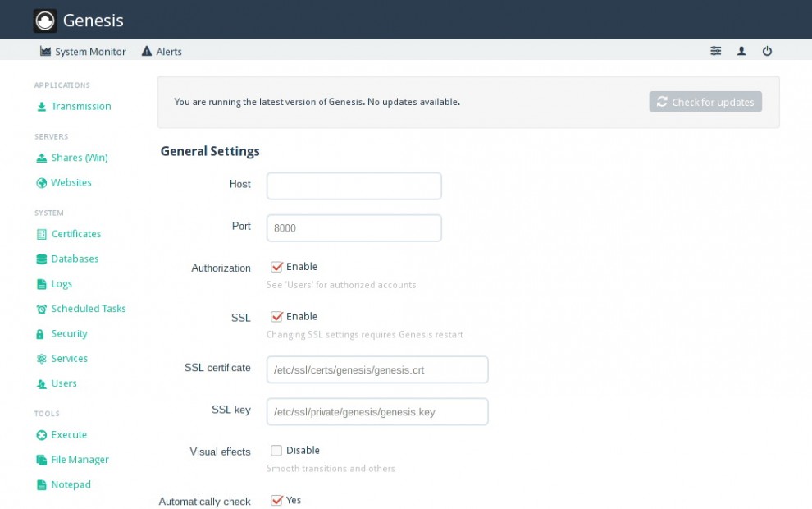Click the Execute icon
Image resolution: width=812 pixels, height=509 pixels.
click(x=42, y=435)
